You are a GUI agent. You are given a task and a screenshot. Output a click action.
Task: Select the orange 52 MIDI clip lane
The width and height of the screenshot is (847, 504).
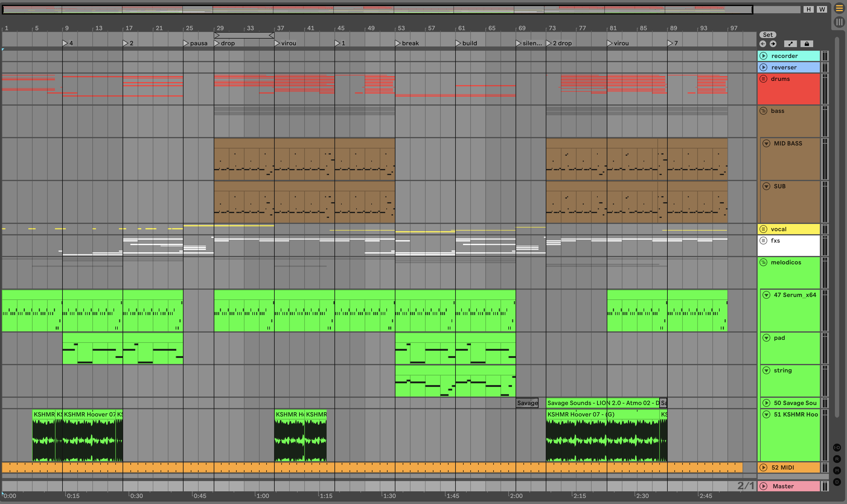[372, 467]
